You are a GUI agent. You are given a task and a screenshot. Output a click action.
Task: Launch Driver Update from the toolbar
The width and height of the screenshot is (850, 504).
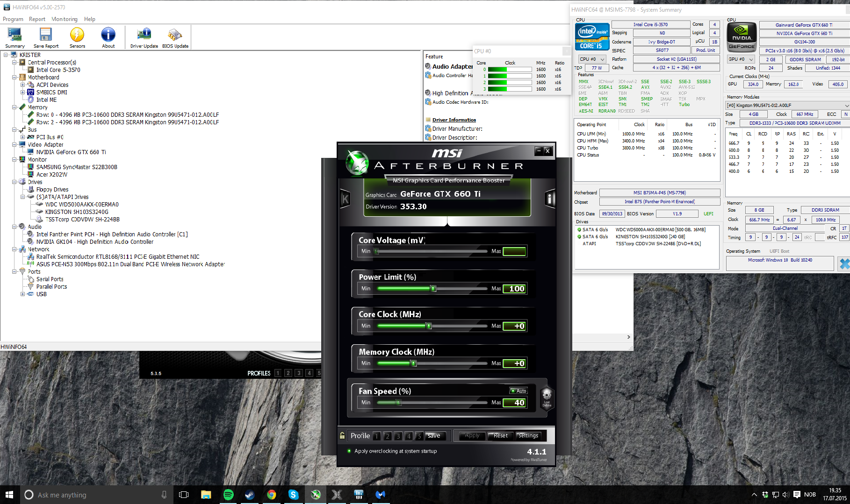(144, 37)
